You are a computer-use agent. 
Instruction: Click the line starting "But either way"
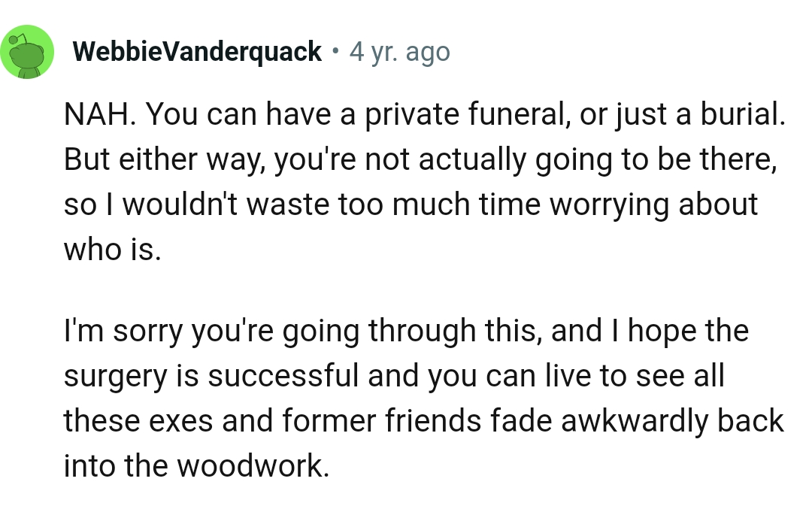pos(420,159)
